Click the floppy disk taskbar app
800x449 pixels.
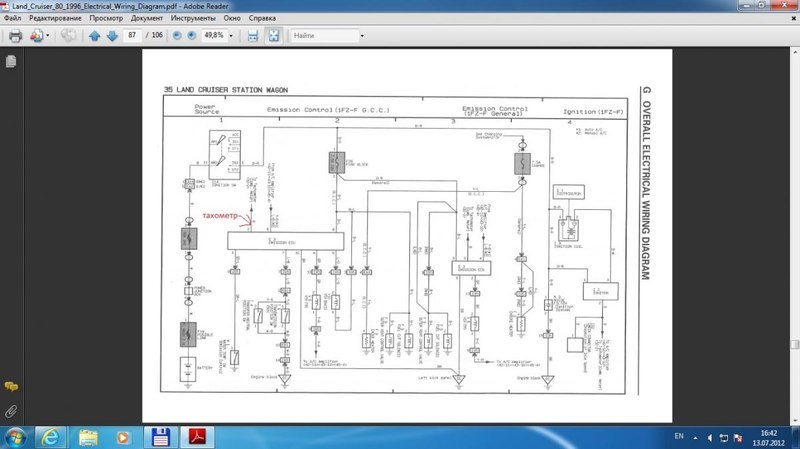pyautogui.click(x=160, y=437)
